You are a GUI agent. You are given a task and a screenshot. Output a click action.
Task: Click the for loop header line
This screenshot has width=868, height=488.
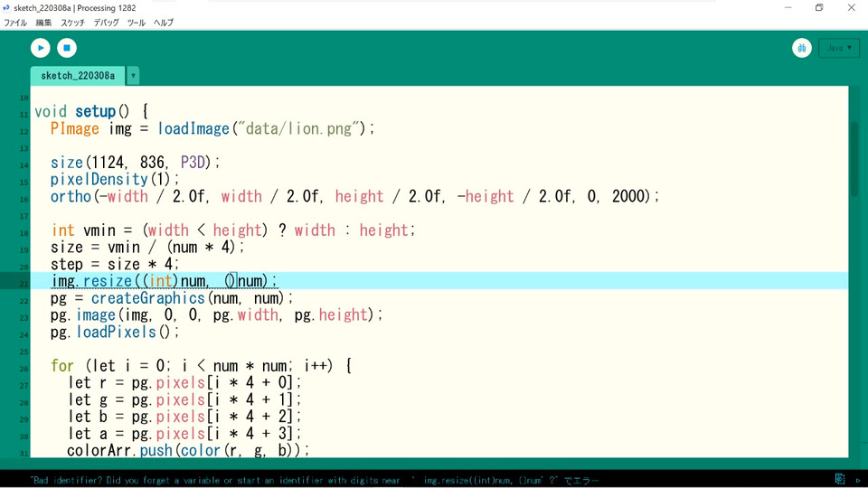click(201, 366)
